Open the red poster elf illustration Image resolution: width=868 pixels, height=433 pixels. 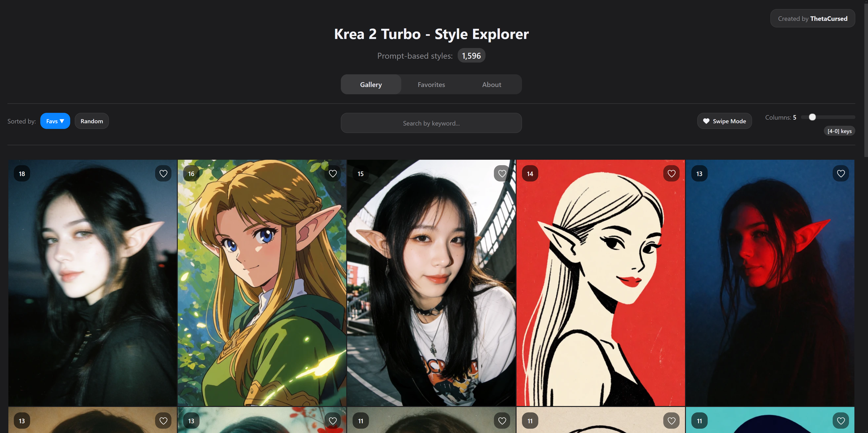(601, 283)
